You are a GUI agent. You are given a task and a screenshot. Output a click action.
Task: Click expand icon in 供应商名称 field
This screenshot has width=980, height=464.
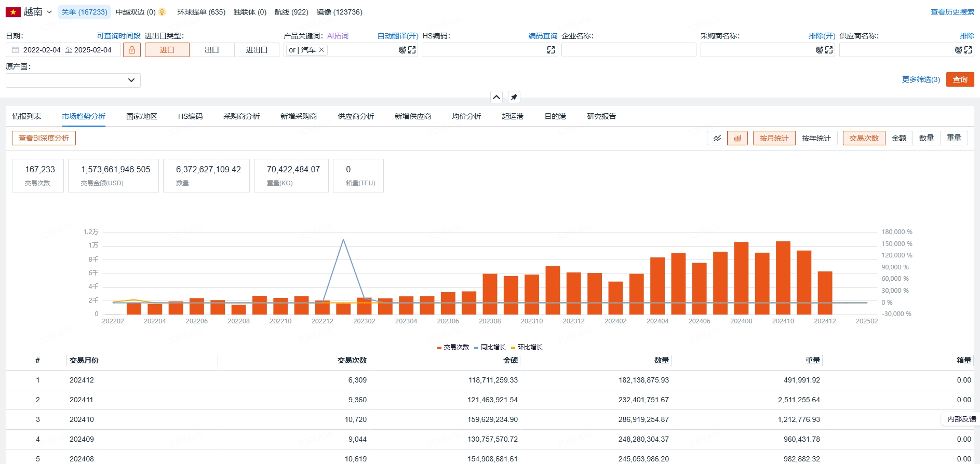tap(968, 50)
